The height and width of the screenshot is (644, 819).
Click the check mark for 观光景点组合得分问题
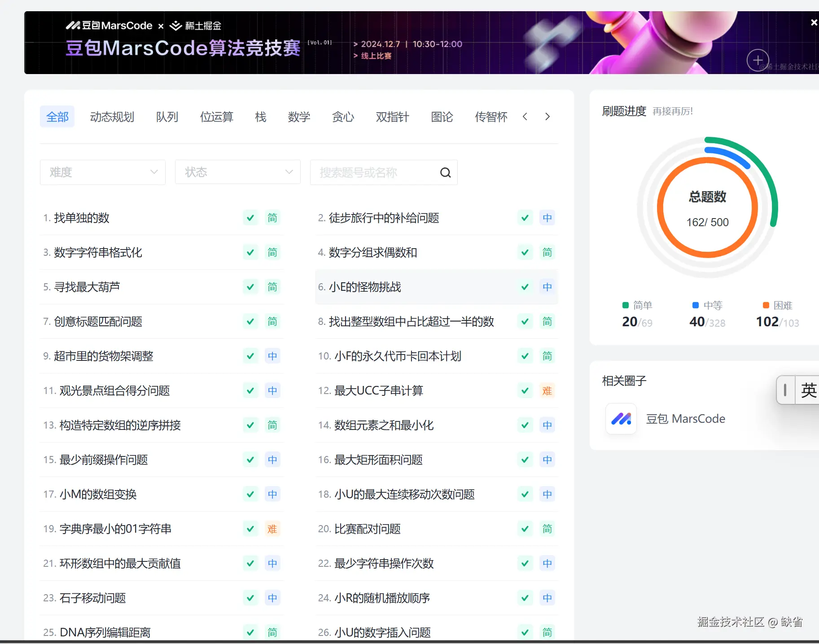click(250, 391)
